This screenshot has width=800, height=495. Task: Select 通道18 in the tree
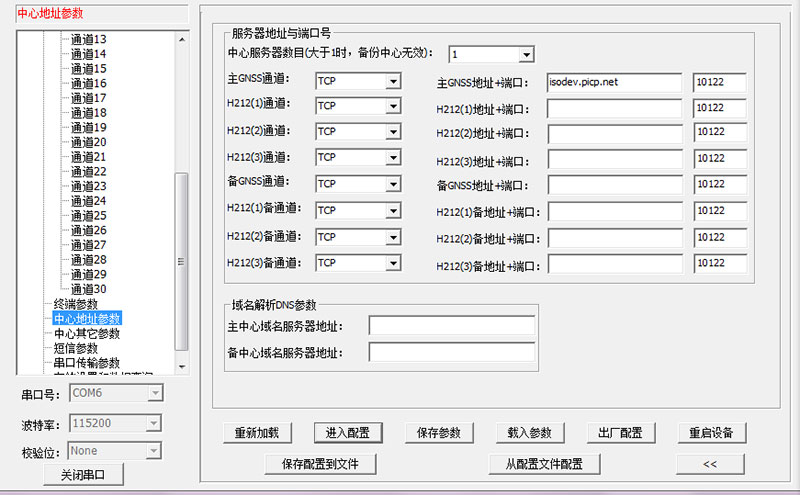click(x=88, y=113)
